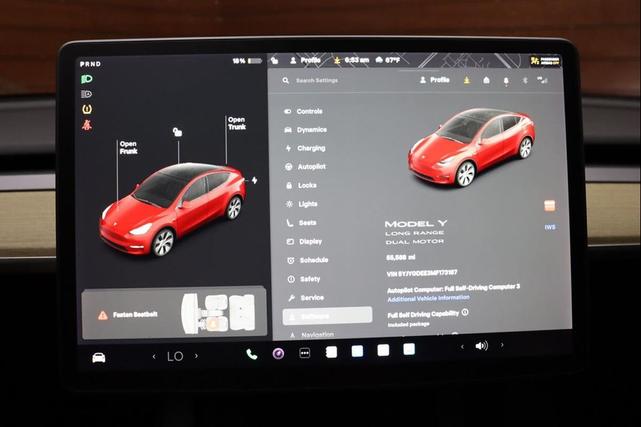Image resolution: width=641 pixels, height=427 pixels.
Task: Tap the speaker volume icon
Action: click(x=482, y=346)
